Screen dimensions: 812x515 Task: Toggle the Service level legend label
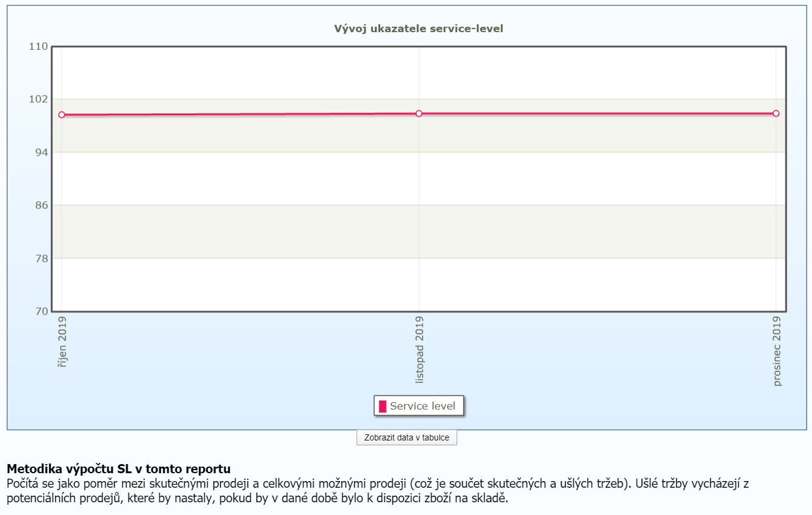[x=422, y=407]
